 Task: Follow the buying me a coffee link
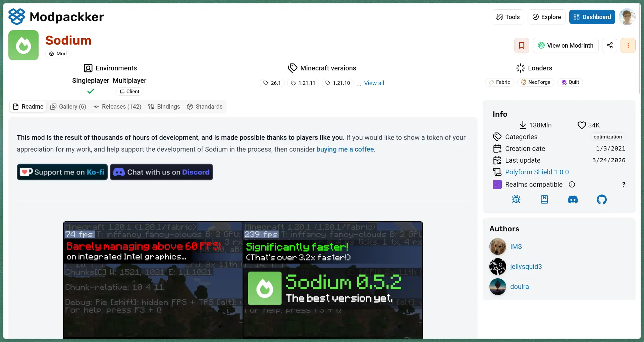pyautogui.click(x=345, y=150)
